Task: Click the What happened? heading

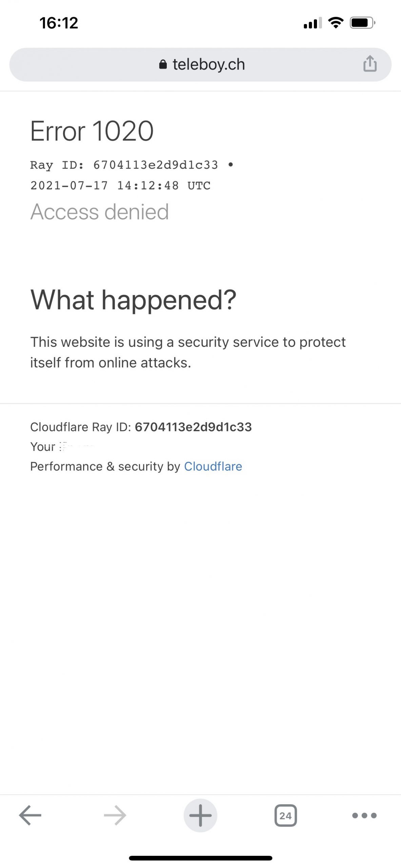Action: [133, 300]
